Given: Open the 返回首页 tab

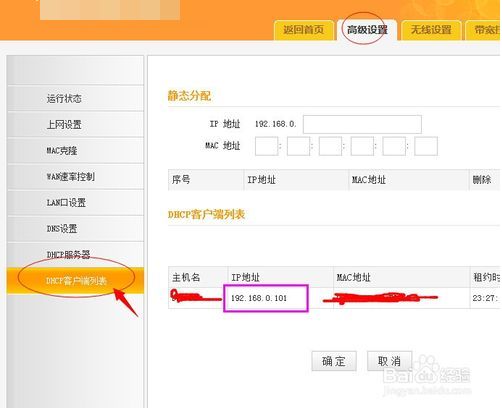Looking at the screenshot, I should click(x=303, y=30).
